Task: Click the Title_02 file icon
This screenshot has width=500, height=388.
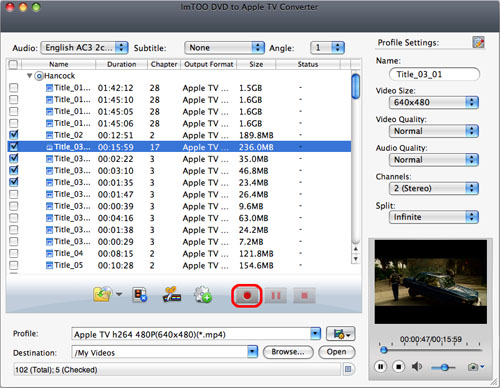Action: (49, 135)
